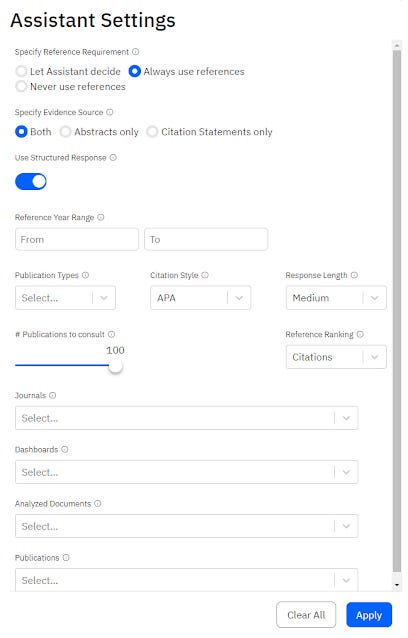Open the Publication Types dropdown
The height and width of the screenshot is (638, 408).
(65, 298)
